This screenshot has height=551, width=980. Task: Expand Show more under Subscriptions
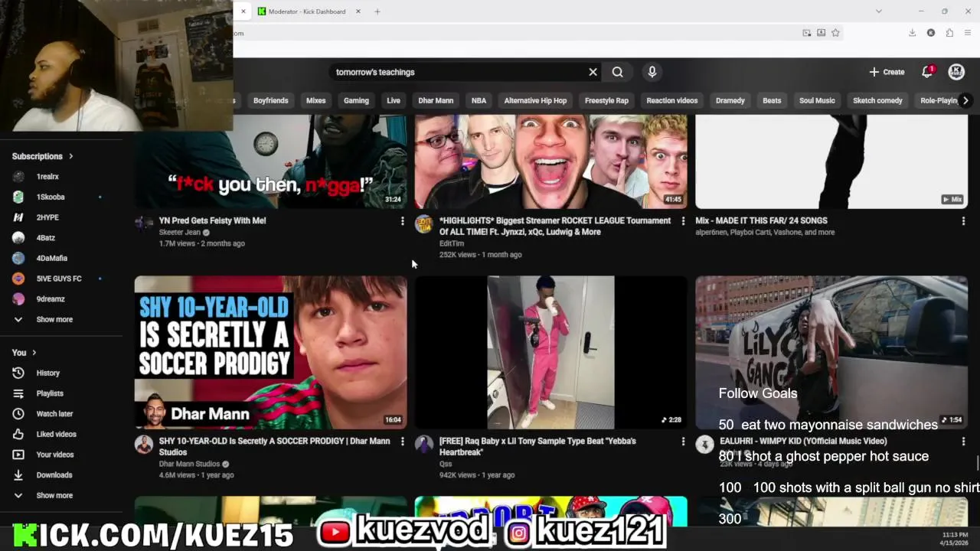(61, 319)
